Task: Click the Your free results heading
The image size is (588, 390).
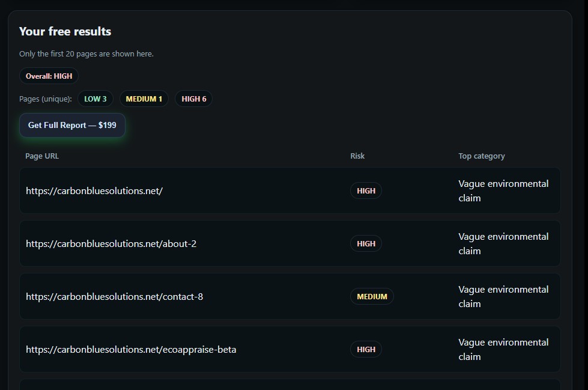Action: point(65,32)
